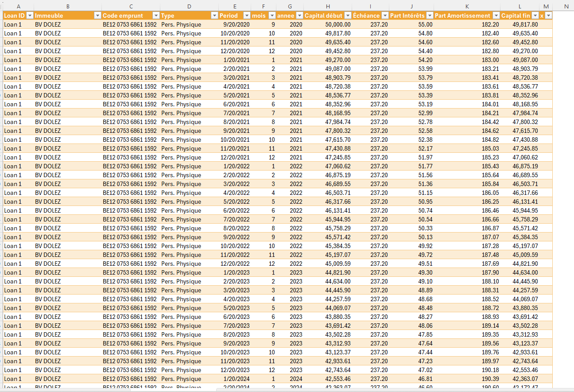Click Capital fin cell 48,168.95
This screenshot has height=392, width=574.
click(520, 104)
